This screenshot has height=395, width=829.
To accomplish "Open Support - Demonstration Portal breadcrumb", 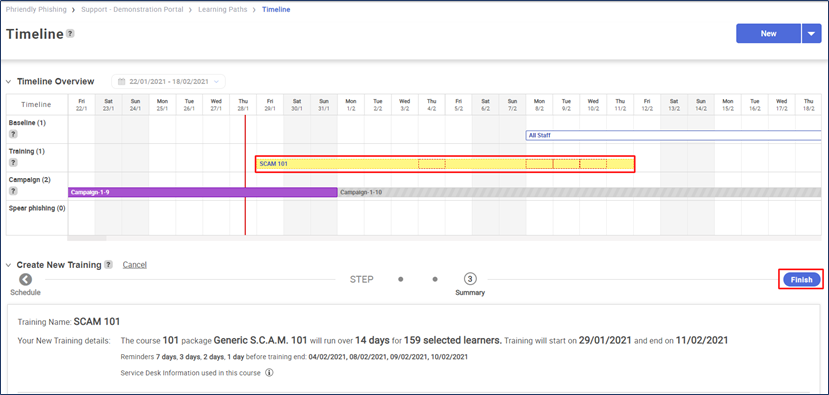I will pos(132,10).
